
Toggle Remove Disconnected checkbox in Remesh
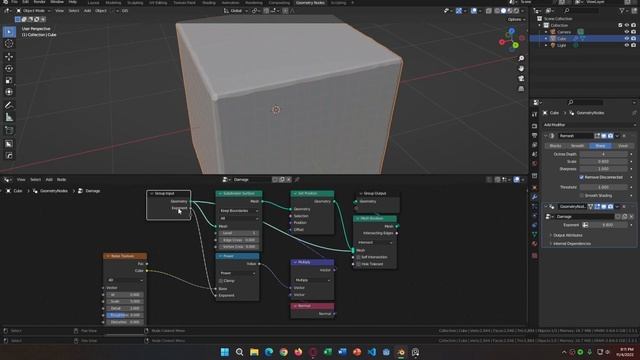pyautogui.click(x=582, y=177)
